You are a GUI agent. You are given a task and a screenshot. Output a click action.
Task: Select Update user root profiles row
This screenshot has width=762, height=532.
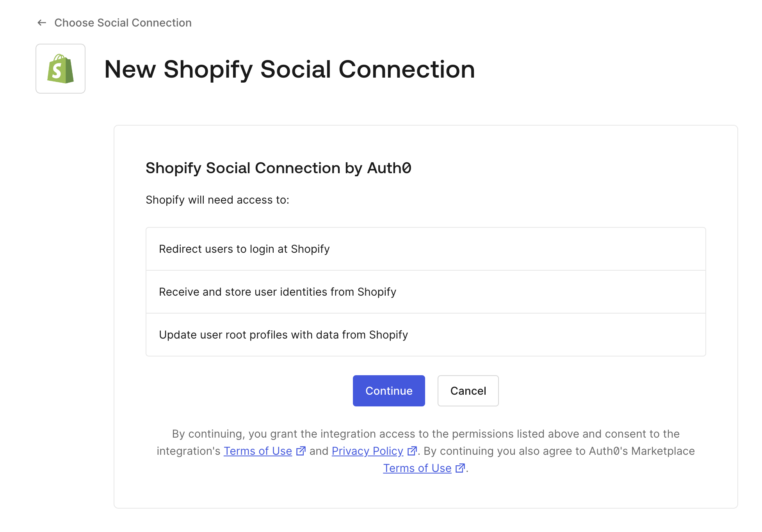(x=426, y=335)
